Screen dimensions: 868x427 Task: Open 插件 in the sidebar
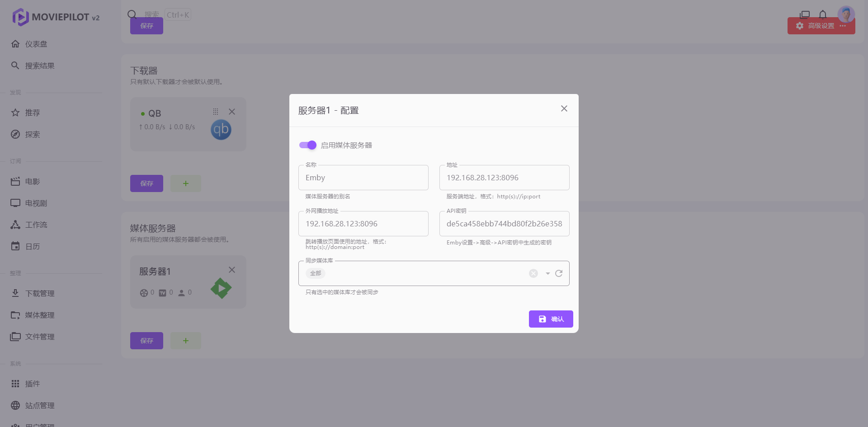pyautogui.click(x=33, y=384)
